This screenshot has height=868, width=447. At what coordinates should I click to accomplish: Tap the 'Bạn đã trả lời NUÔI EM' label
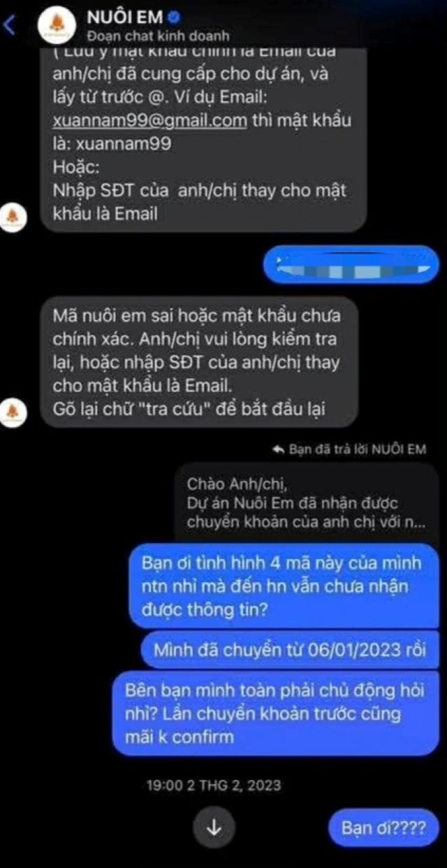(x=357, y=449)
